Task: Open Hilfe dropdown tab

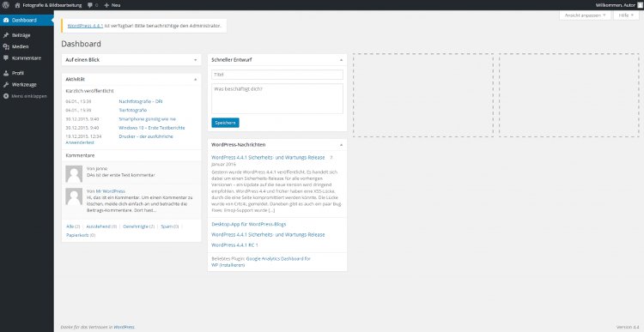Action: coord(626,15)
